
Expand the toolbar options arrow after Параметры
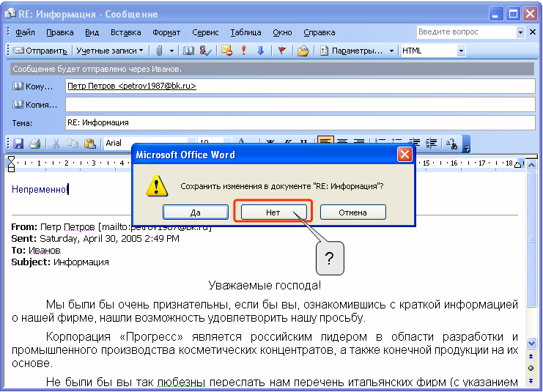pyautogui.click(x=391, y=51)
